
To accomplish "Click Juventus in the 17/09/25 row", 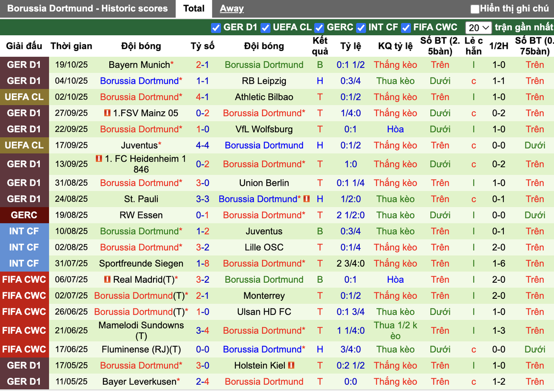I will point(139,145).
